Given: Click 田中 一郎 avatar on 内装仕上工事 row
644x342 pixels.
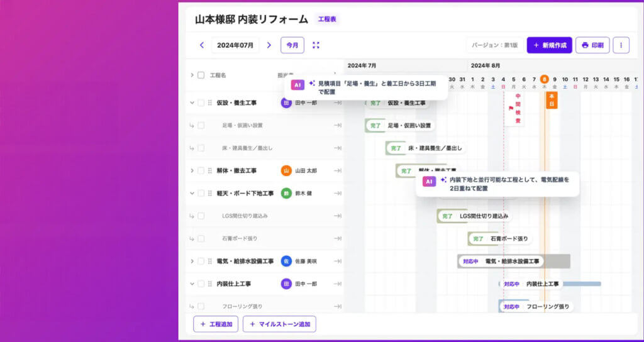Looking at the screenshot, I should 286,284.
